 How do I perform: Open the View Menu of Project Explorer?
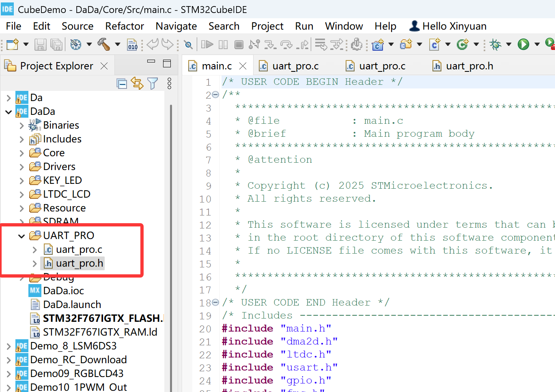169,83
